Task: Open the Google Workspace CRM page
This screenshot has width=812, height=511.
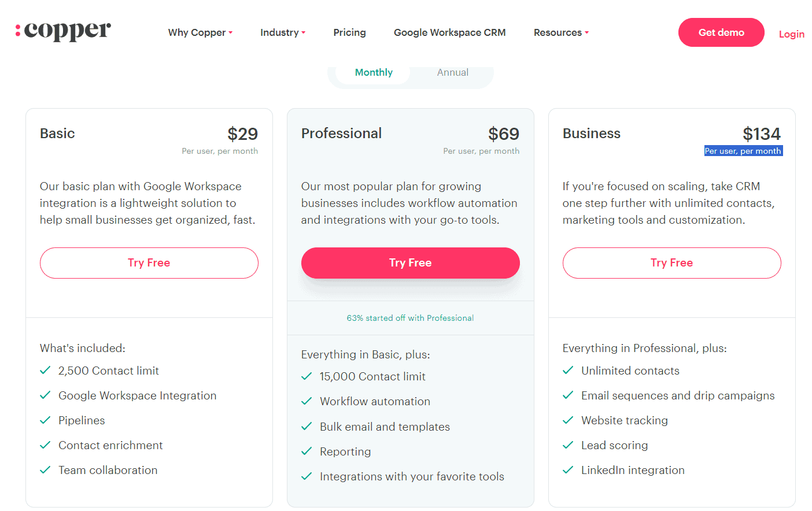Action: click(449, 32)
